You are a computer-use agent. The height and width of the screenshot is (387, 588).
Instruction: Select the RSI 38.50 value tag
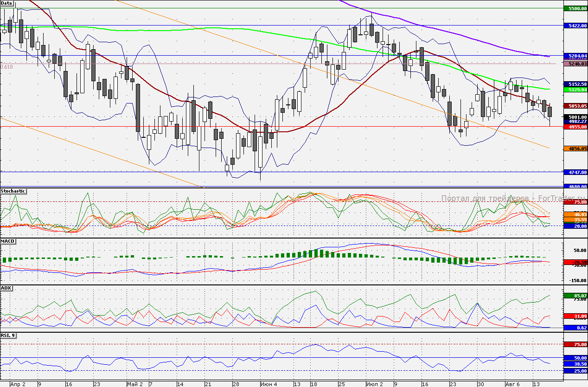[575, 365]
